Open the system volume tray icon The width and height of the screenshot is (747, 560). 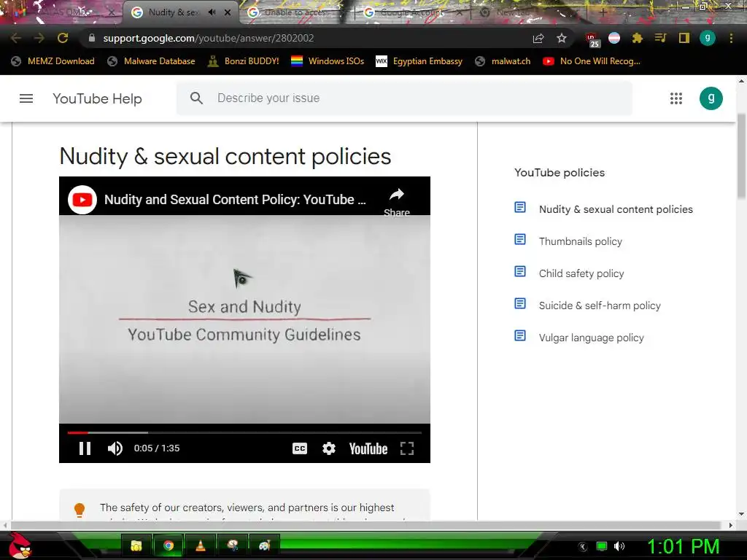619,547
